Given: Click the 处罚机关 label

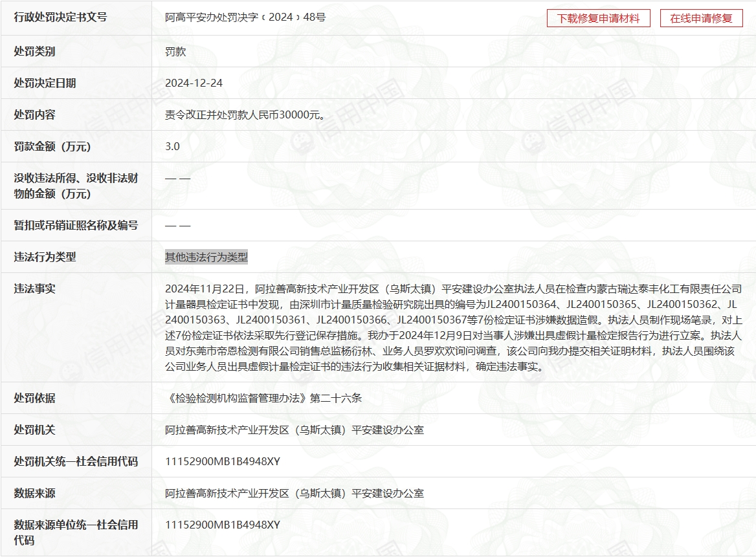Looking at the screenshot, I should coord(34,430).
